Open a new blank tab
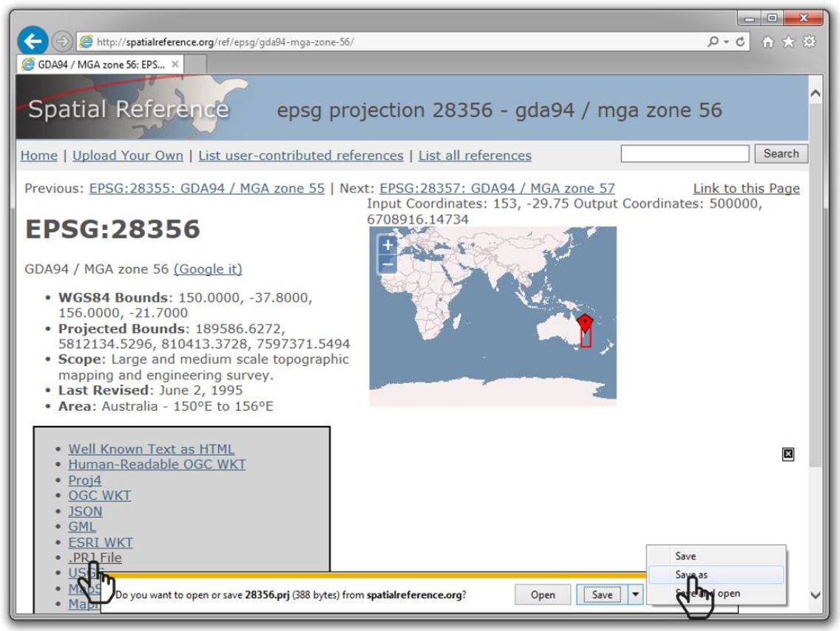The width and height of the screenshot is (840, 631). pyautogui.click(x=195, y=64)
